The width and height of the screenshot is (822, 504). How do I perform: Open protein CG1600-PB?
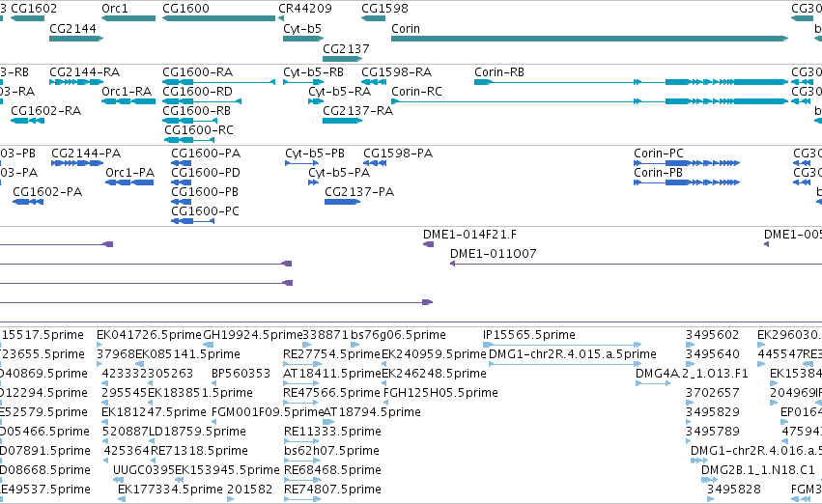[x=181, y=202]
